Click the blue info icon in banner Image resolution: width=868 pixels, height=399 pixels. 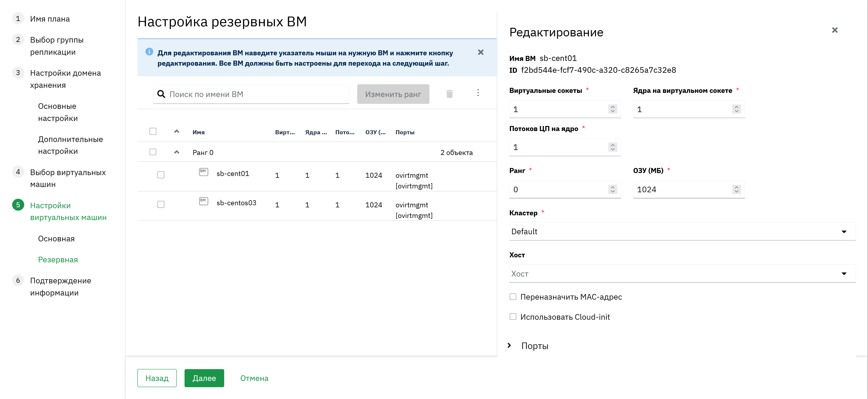(x=149, y=51)
